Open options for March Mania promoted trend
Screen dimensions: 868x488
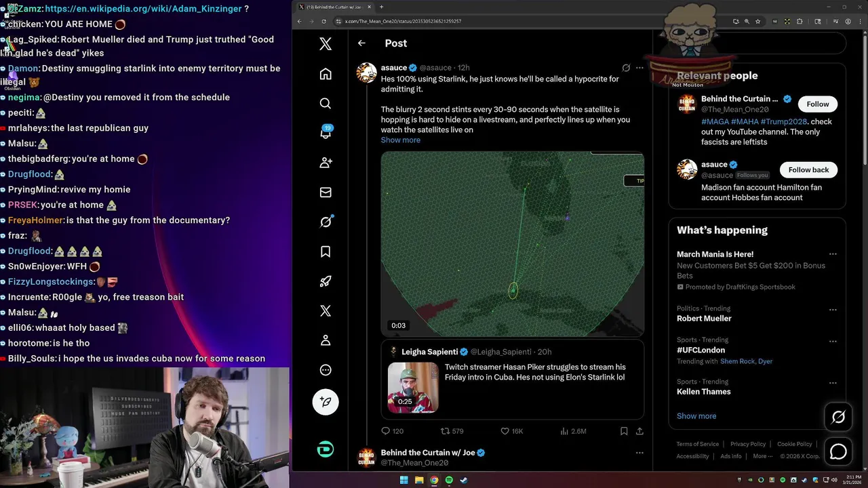click(x=833, y=254)
